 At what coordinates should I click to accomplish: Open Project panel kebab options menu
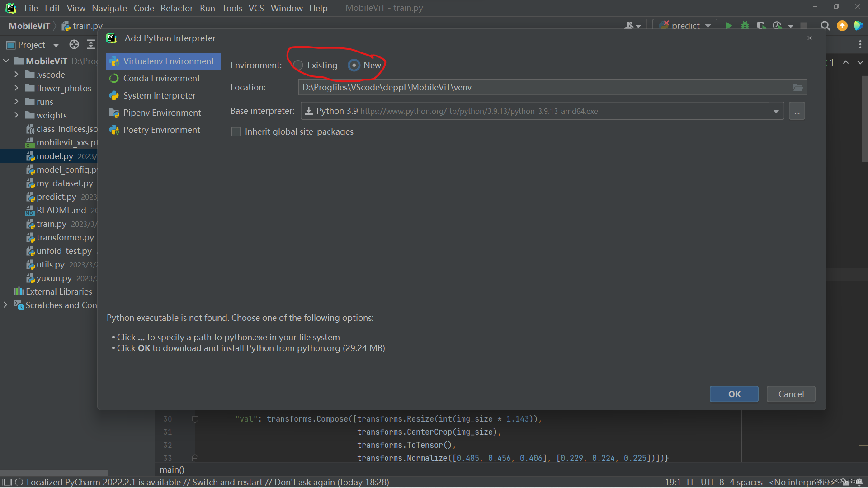[x=860, y=44]
